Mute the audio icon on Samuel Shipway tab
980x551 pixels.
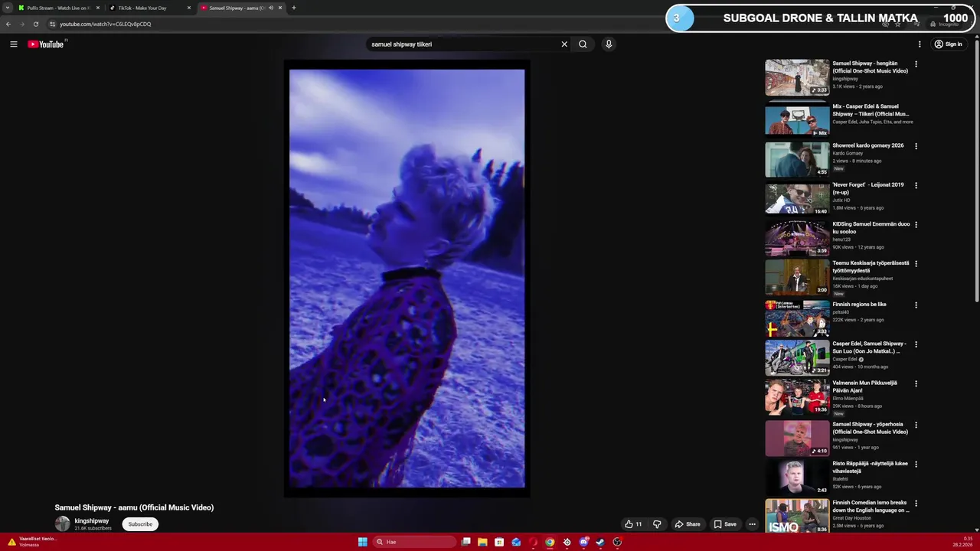[270, 8]
